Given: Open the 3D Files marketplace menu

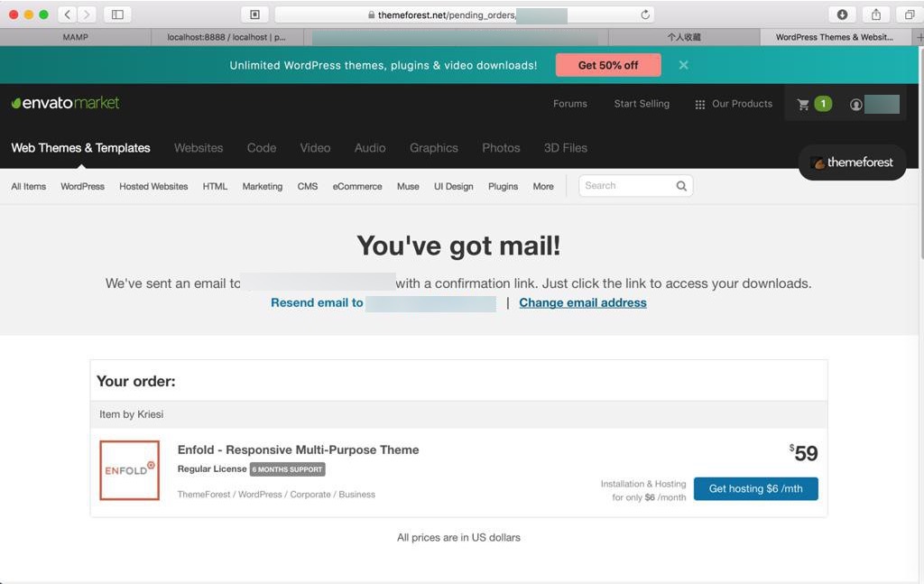Looking at the screenshot, I should click(566, 148).
